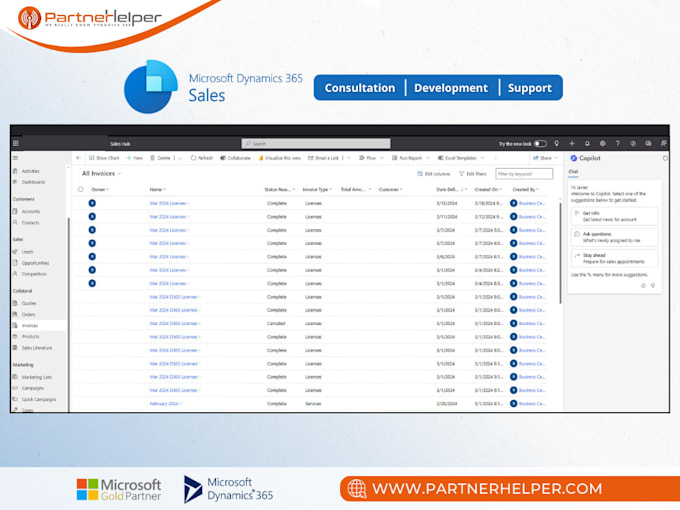Open the app launcher waffle icon
The image size is (680, 510).
coord(16,144)
